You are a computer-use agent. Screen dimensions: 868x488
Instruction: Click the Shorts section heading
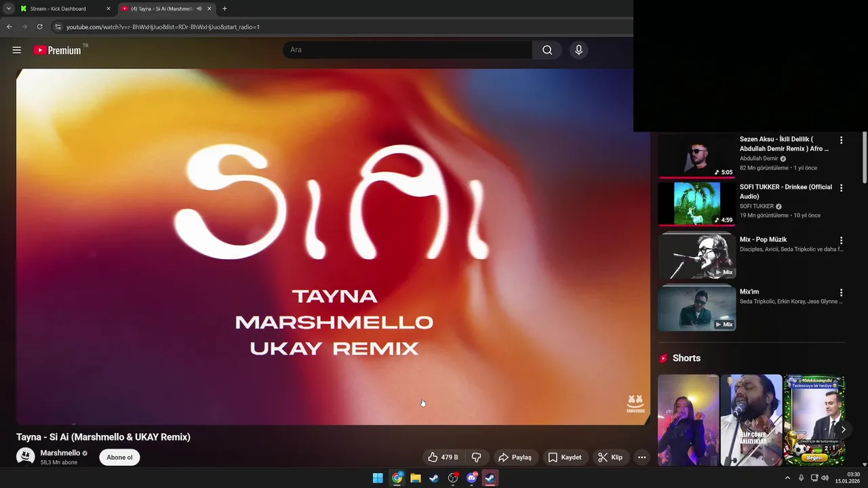click(x=686, y=358)
